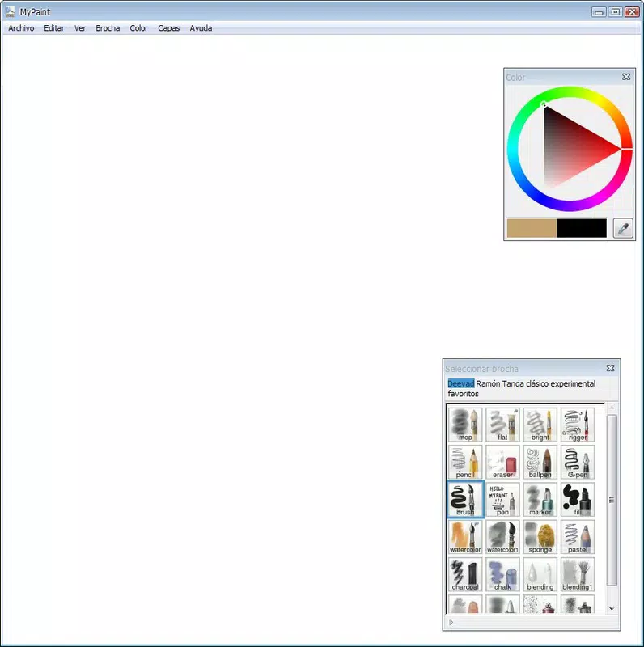The height and width of the screenshot is (647, 644).
Task: Click brush list scrollbar up arrow
Action: [612, 408]
